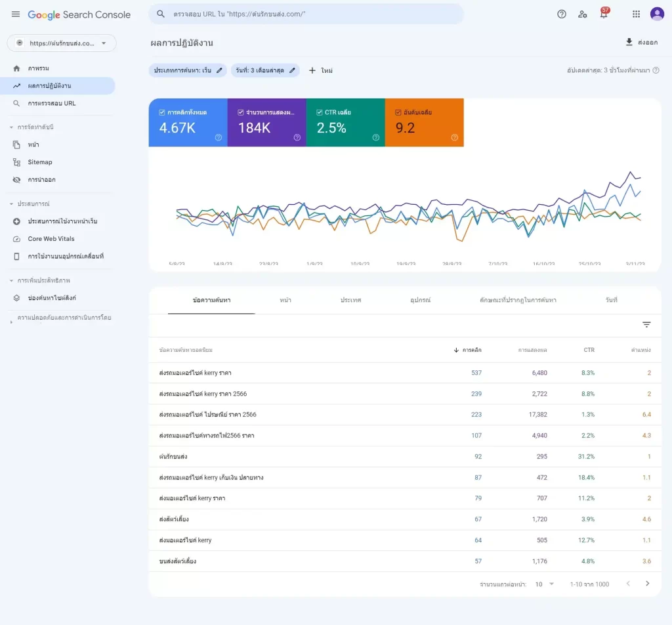Edit the search type filter pencil
672x625 pixels.
point(219,70)
